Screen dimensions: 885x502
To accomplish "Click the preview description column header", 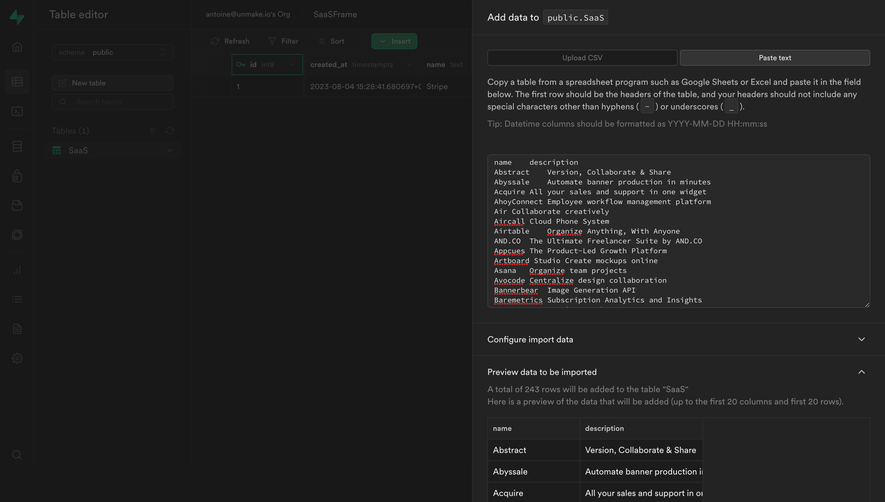I will [x=641, y=429].
